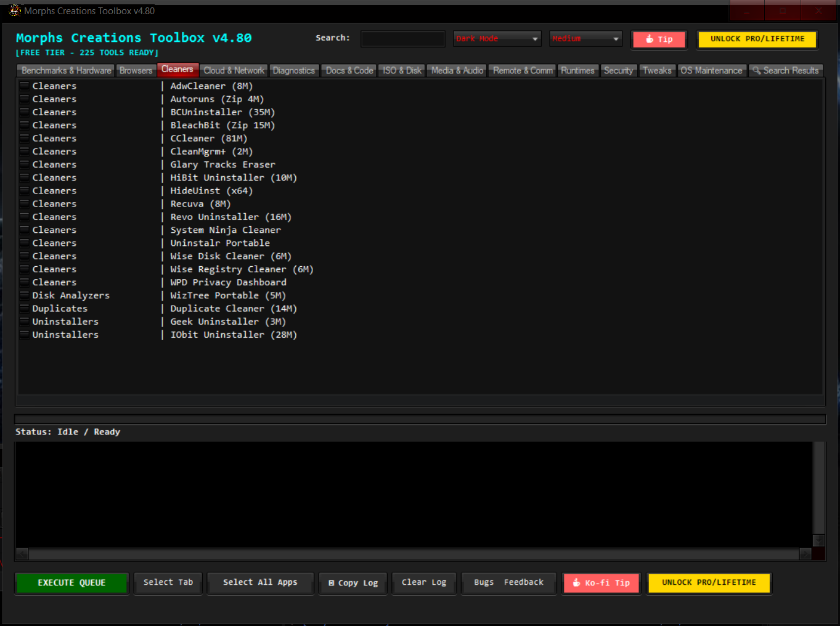The width and height of the screenshot is (840, 626).
Task: Select the Revo Uninstaller (16M) row
Action: click(x=420, y=217)
